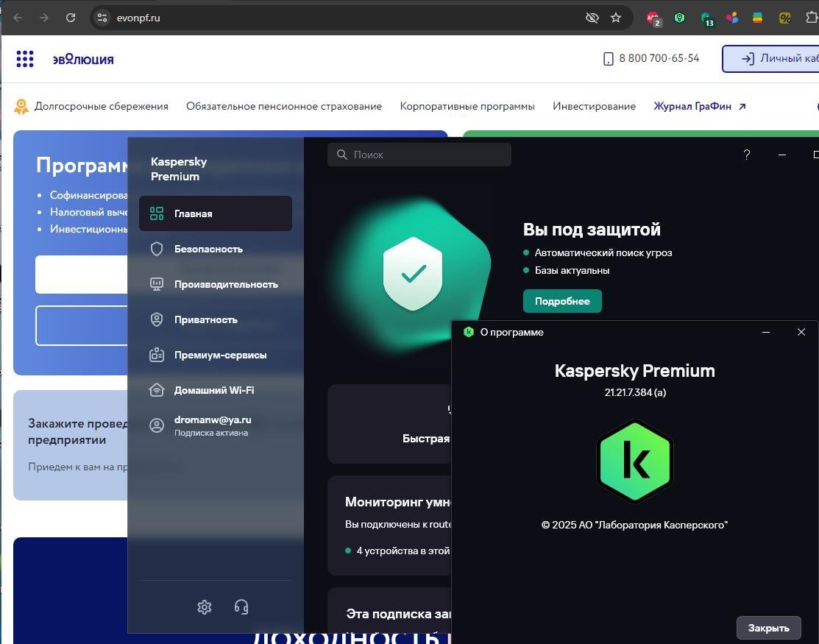Click the small Kaspersky icon in О программе title bar
The width and height of the screenshot is (819, 644).
pos(469,332)
